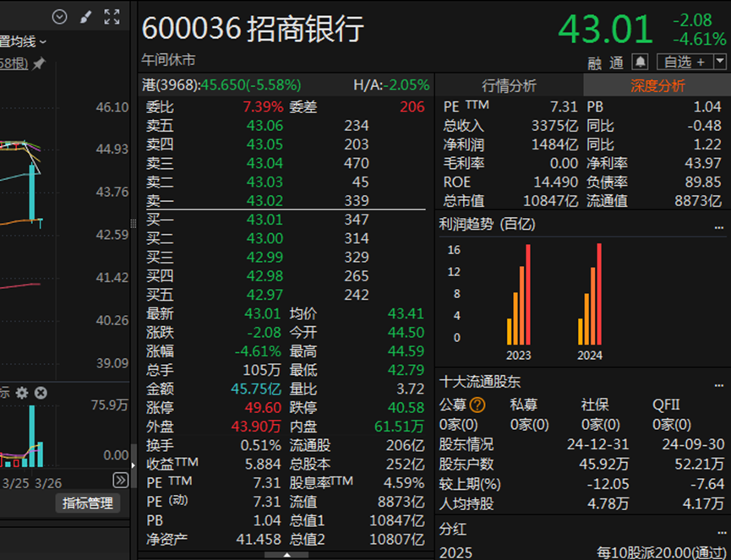Click the 卖五 price 43.06
The width and height of the screenshot is (731, 560).
(x=265, y=126)
